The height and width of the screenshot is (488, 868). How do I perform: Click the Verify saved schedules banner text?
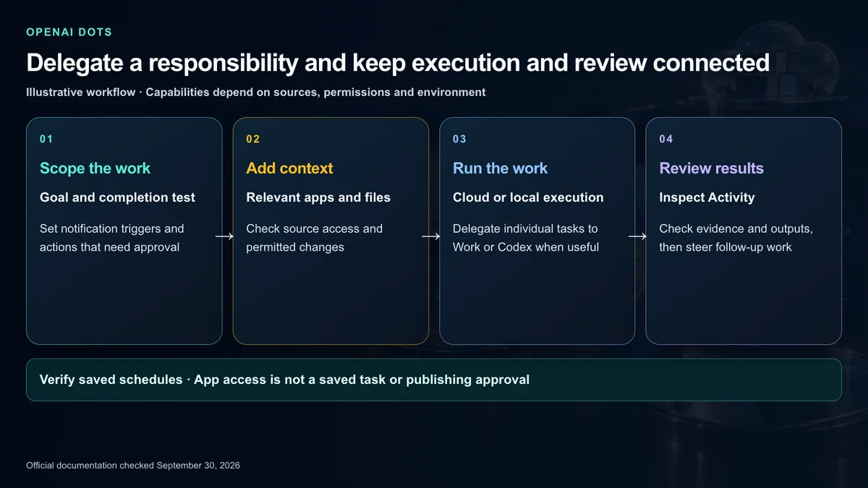coord(284,380)
